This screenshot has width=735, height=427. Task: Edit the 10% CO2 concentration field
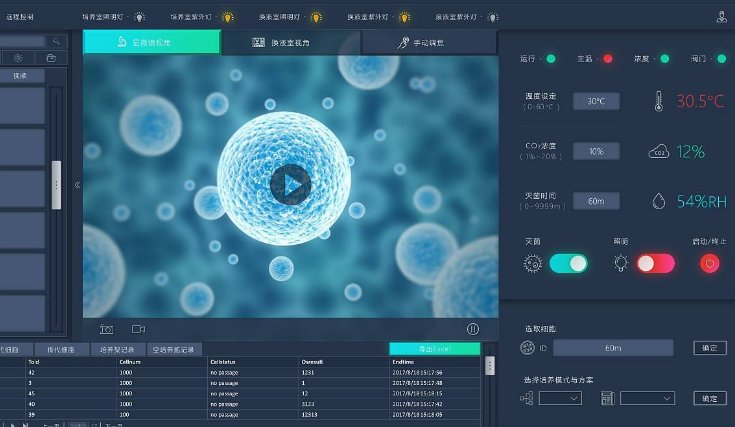click(x=596, y=151)
